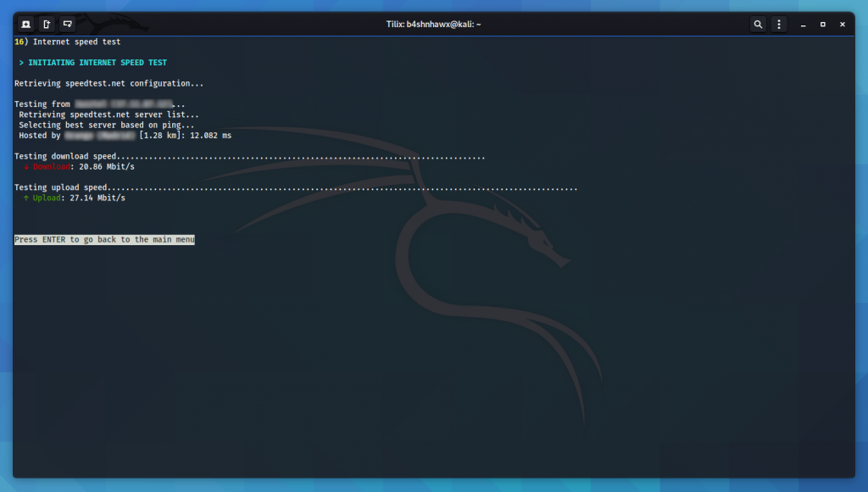Click 'Testing upload speed' progress line

coord(296,187)
